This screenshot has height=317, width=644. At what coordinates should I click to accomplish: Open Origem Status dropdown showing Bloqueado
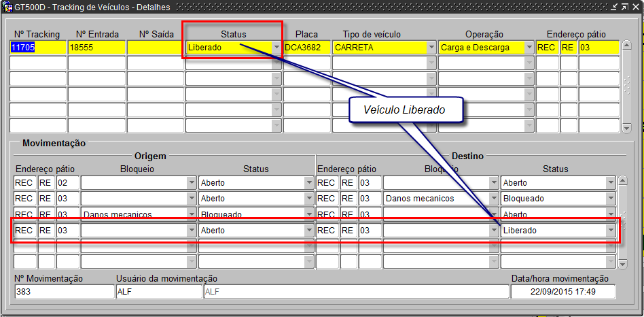[x=308, y=214]
